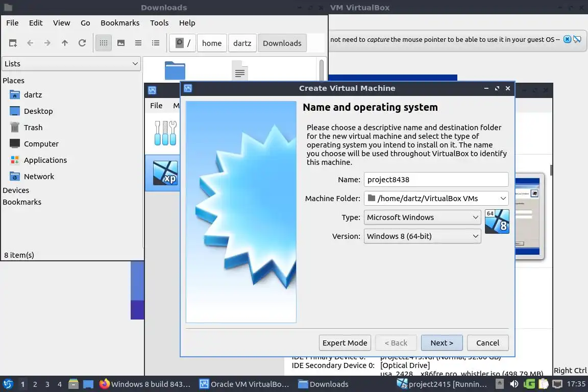Image resolution: width=588 pixels, height=392 pixels.
Task: Click the VirtualBox Tools icon
Action: (165, 133)
